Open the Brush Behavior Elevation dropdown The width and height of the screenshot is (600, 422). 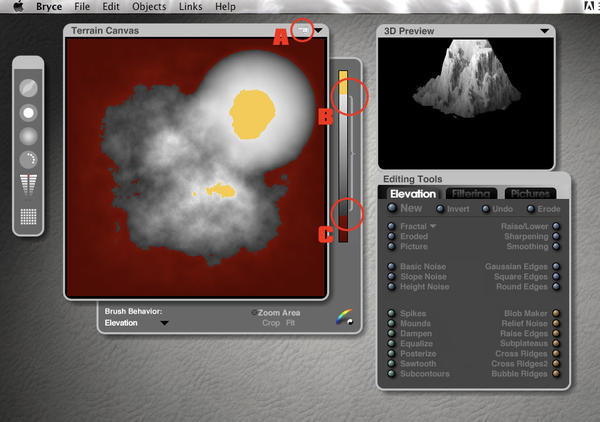point(165,323)
